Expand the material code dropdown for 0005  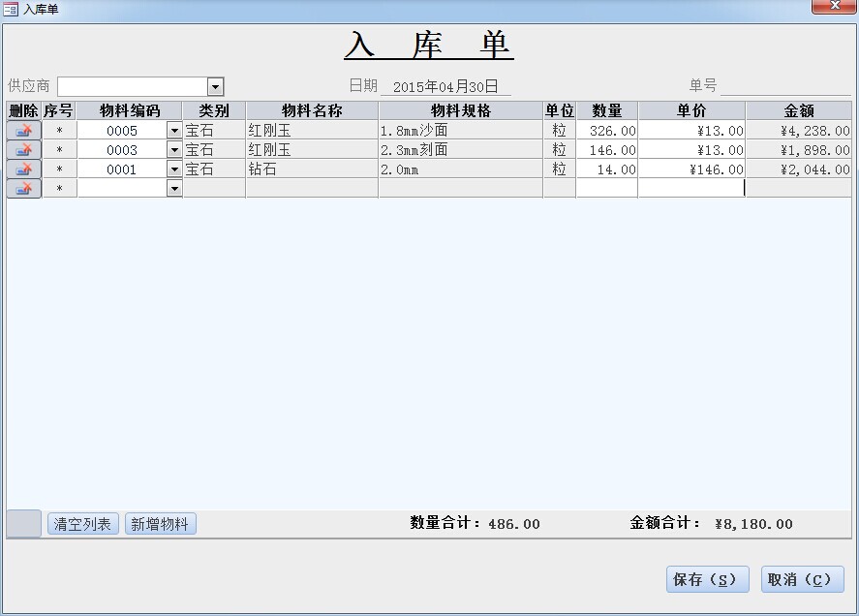tap(174, 130)
